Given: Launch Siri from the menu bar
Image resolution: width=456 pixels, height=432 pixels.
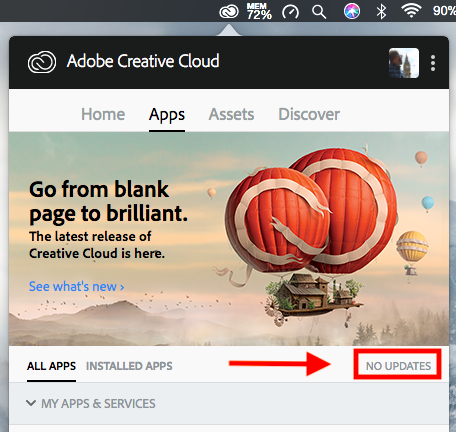Looking at the screenshot, I should coord(352,11).
